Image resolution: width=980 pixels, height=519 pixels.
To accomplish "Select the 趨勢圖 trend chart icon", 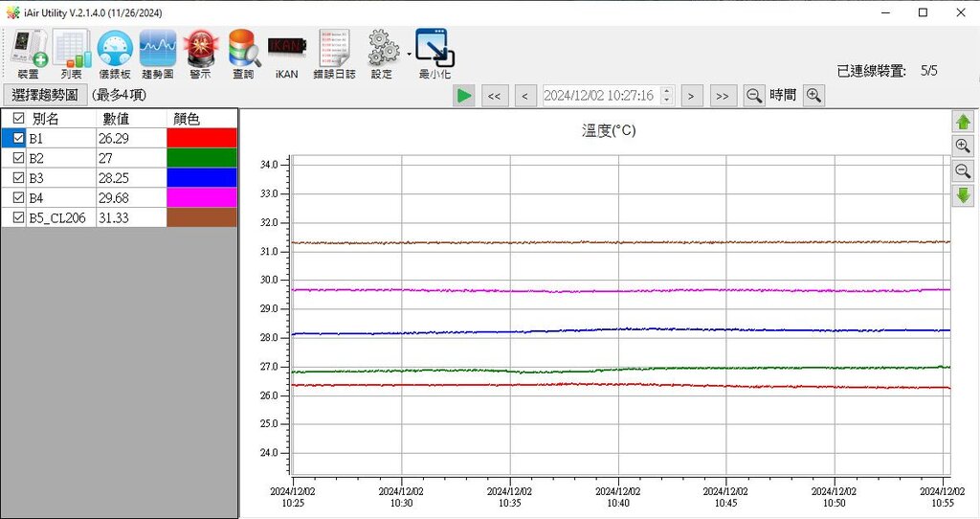I will [158, 54].
